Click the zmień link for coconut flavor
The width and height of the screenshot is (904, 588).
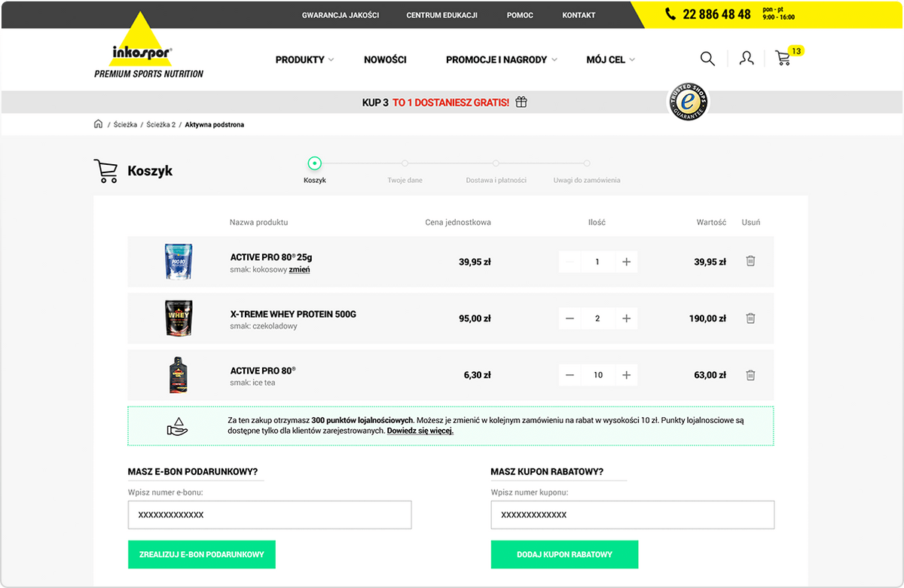coord(299,270)
